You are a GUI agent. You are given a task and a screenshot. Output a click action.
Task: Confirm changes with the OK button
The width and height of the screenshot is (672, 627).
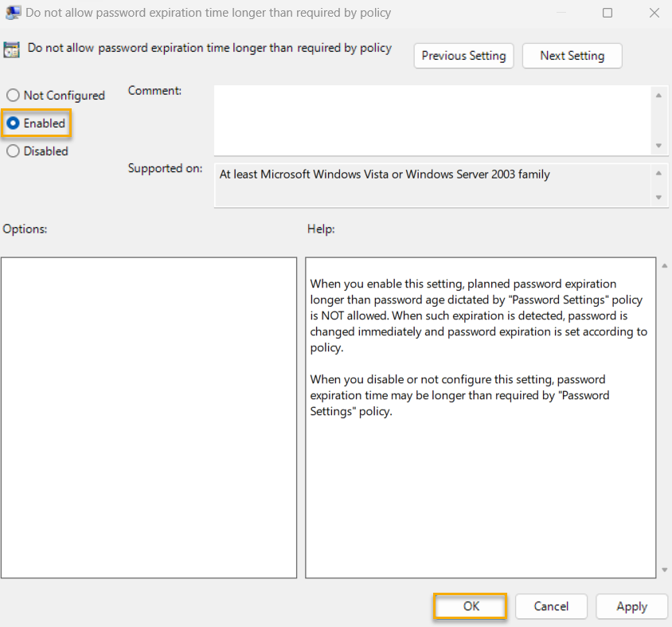pos(470,606)
